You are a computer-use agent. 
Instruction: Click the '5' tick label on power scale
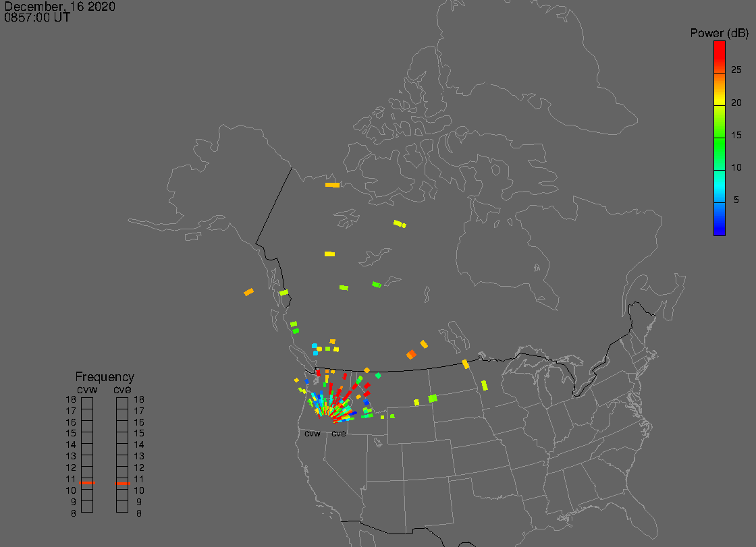[x=736, y=200]
